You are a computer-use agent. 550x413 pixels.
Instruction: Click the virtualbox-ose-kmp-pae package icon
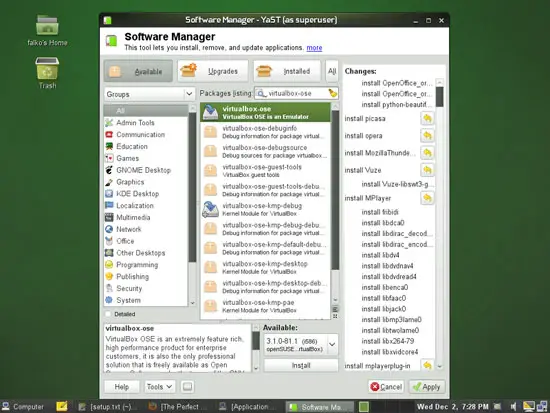(210, 306)
